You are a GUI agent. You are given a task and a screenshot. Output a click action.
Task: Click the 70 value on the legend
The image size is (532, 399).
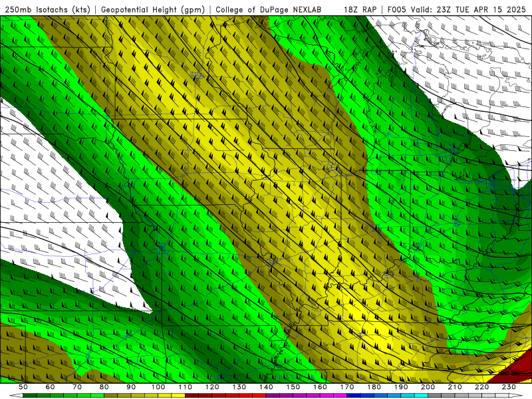(x=77, y=387)
